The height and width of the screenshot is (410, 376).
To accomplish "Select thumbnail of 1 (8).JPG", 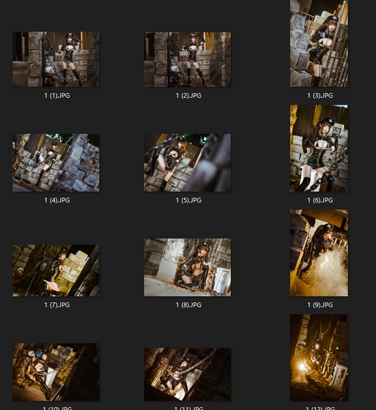I will click(187, 267).
